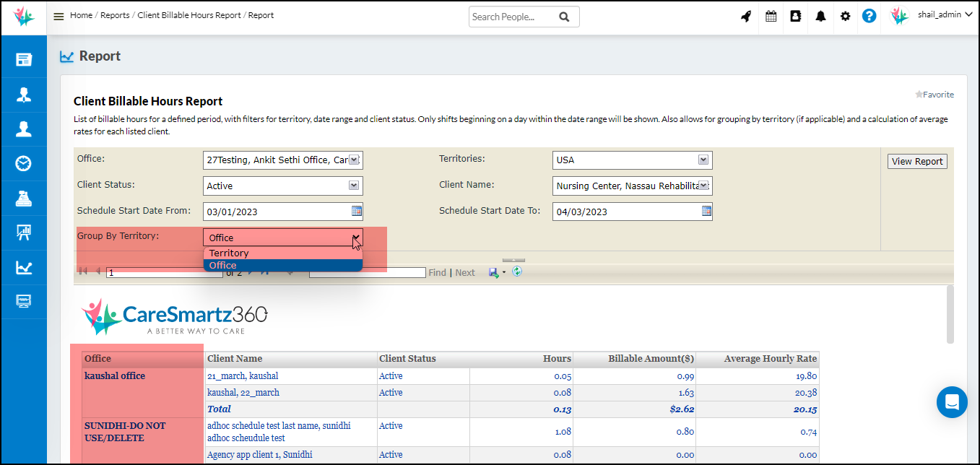
Task: Click the View Report button
Action: tap(917, 162)
